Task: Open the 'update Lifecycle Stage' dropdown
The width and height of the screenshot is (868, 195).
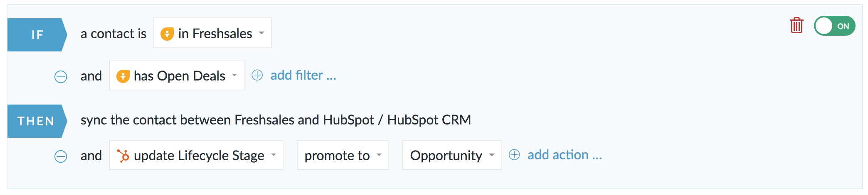Action: point(196,155)
